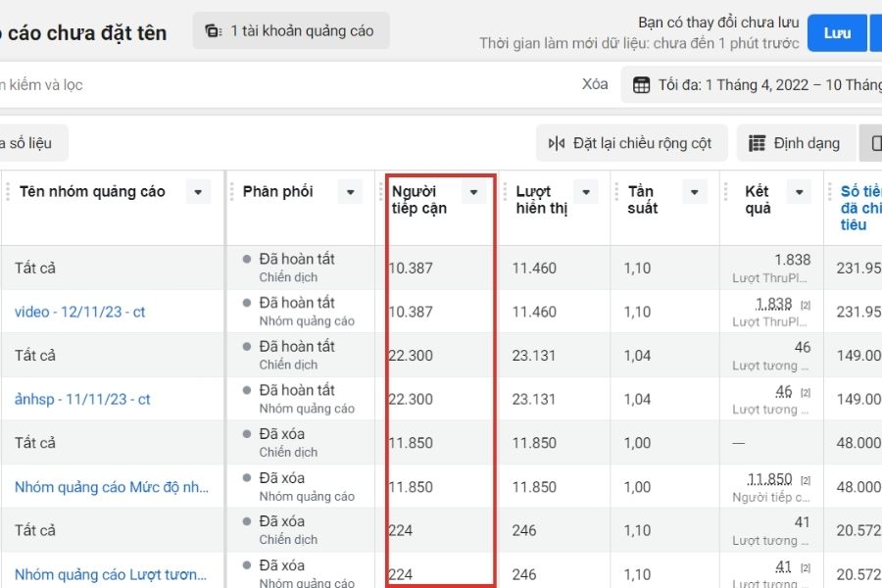
Task: Click the calendar icon in date picker
Action: pyautogui.click(x=641, y=85)
